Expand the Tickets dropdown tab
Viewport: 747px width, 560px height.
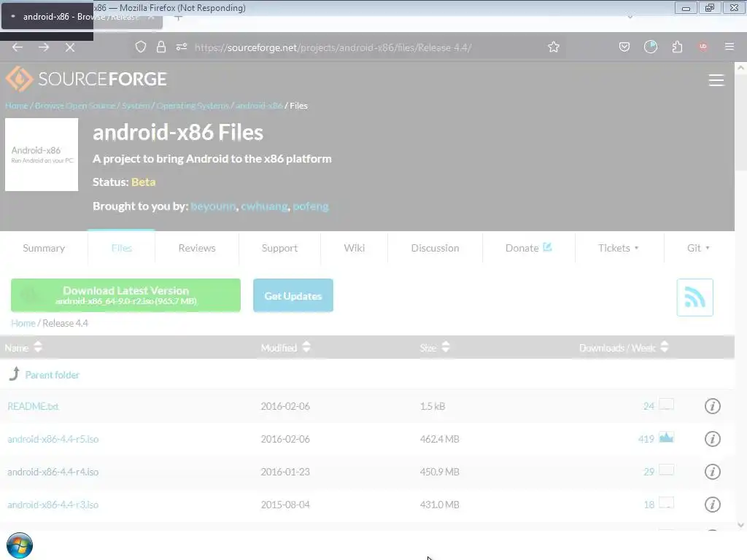click(x=619, y=248)
